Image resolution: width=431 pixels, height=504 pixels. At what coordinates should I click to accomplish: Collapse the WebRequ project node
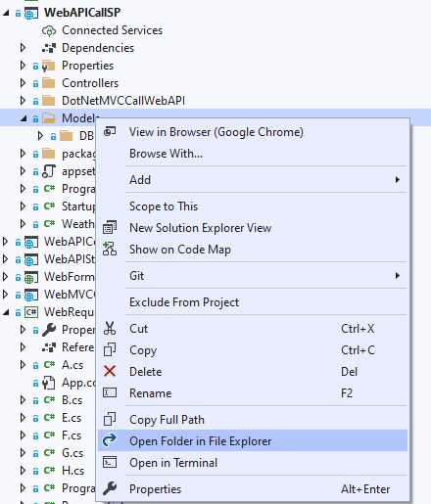click(6, 313)
